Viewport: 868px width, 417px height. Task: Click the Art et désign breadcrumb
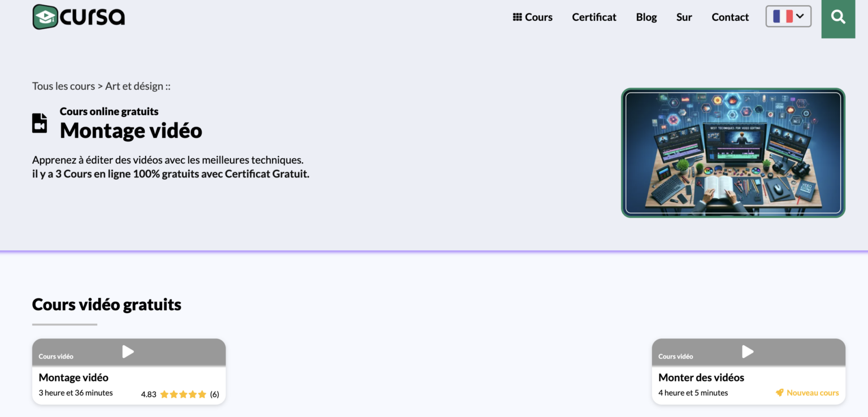pyautogui.click(x=134, y=86)
